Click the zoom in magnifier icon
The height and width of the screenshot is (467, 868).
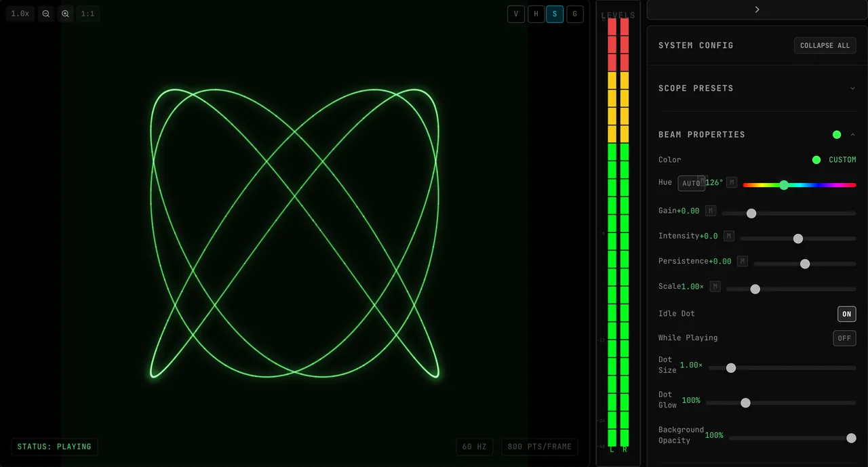66,14
